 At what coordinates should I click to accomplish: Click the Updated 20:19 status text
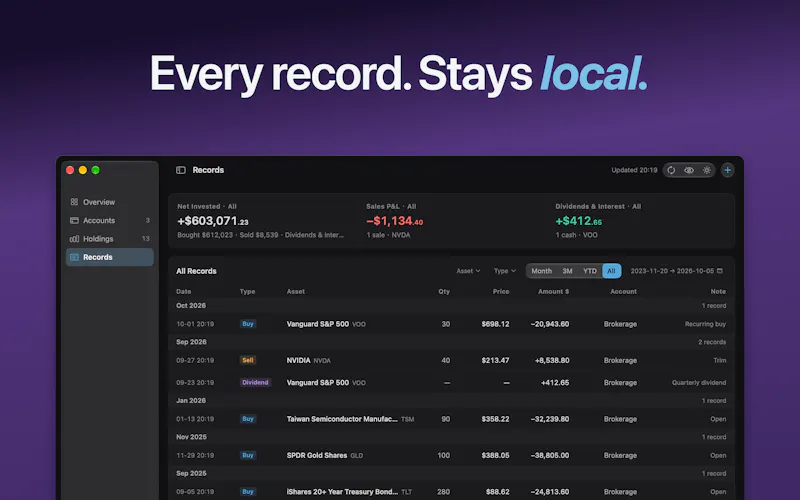click(x=634, y=170)
